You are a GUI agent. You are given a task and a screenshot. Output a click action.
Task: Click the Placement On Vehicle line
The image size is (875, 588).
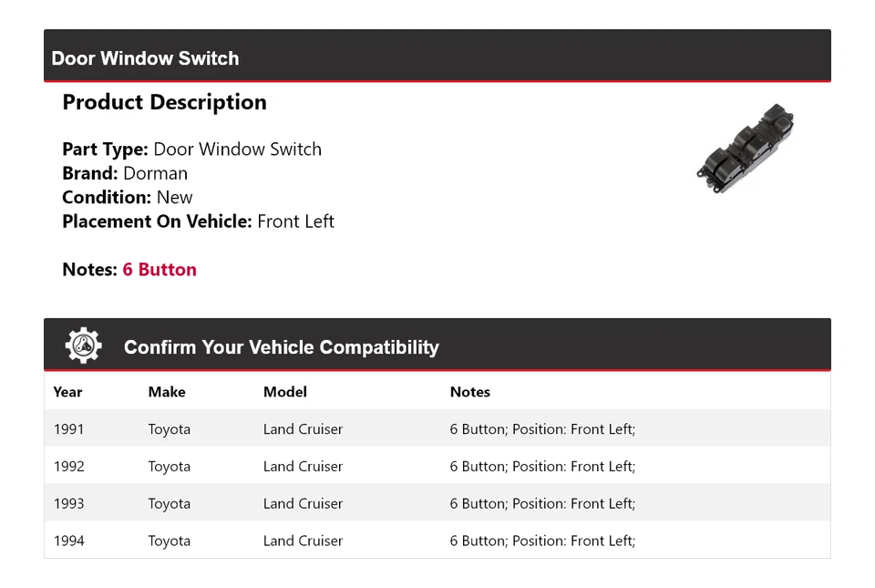pos(198,222)
